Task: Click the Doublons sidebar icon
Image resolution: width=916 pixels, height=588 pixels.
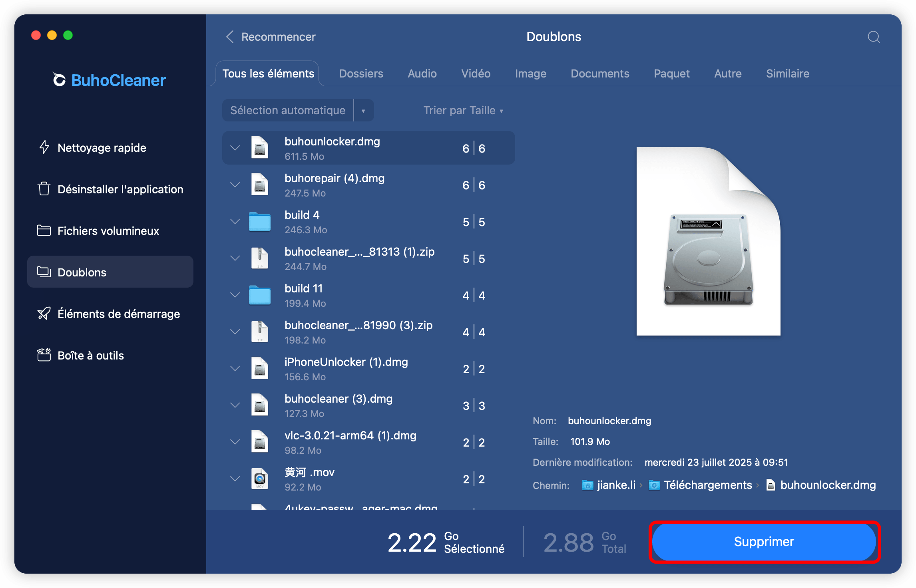Action: point(44,272)
